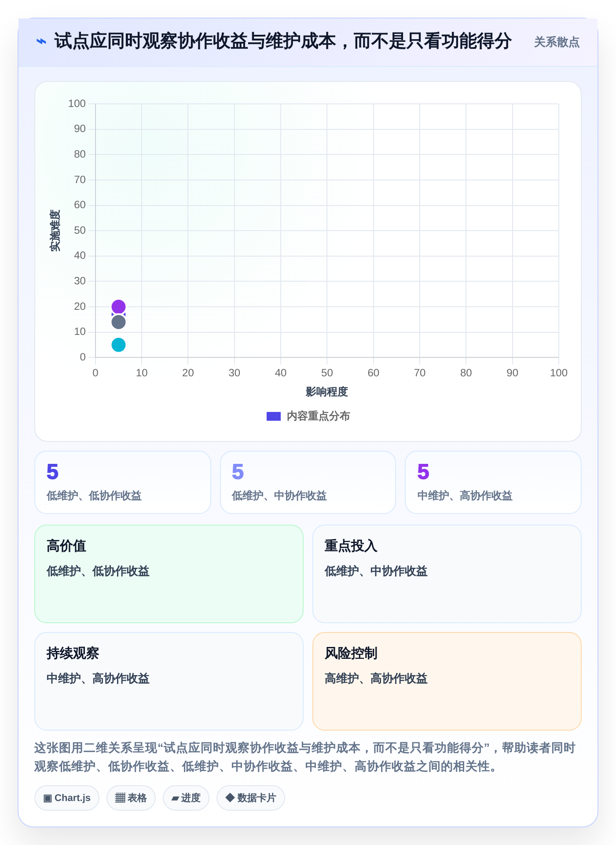Viewport: 616px width, 845px height.
Task: Open the 重点投入 quadrant card
Action: pos(447,574)
